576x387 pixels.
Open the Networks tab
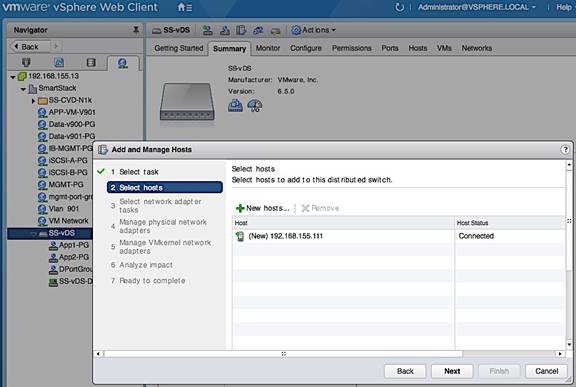point(477,48)
